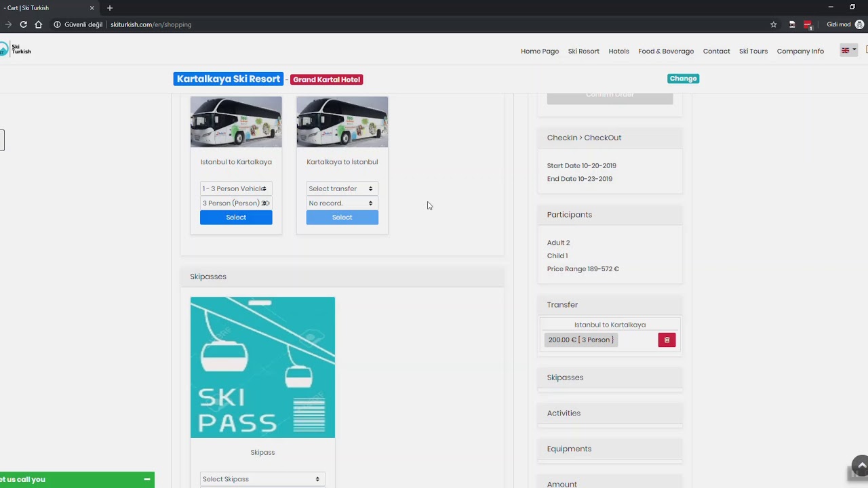Image resolution: width=868 pixels, height=488 pixels.
Task: Select the Kartalkaya to Istanbul transfer
Action: click(342, 217)
